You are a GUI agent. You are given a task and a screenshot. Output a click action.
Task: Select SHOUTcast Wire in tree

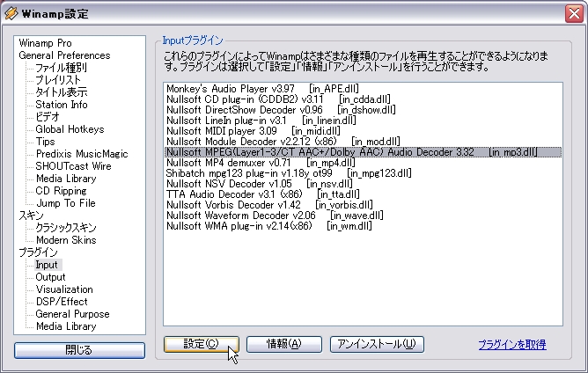pyautogui.click(x=74, y=166)
